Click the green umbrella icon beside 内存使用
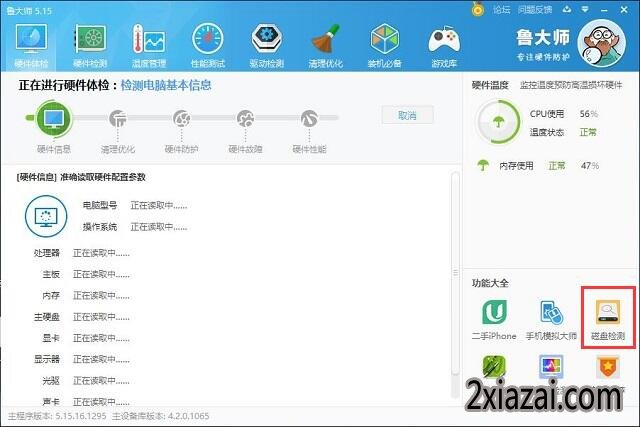 pos(483,165)
